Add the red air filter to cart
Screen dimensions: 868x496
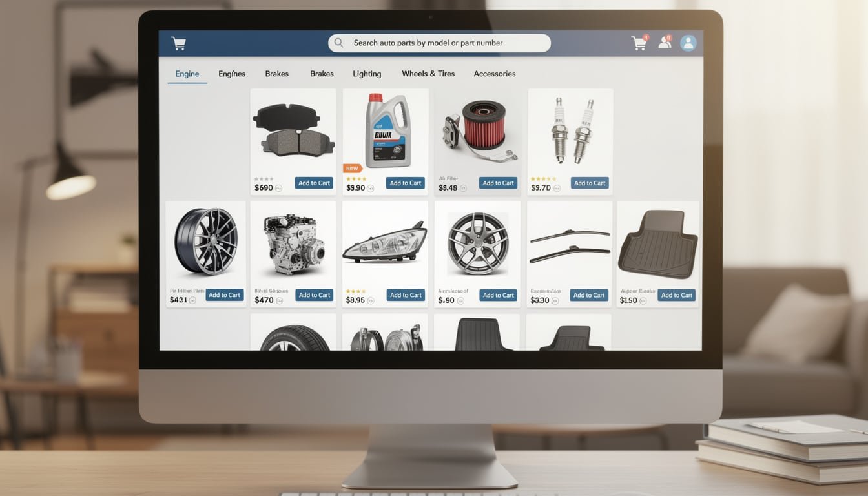[x=498, y=183]
